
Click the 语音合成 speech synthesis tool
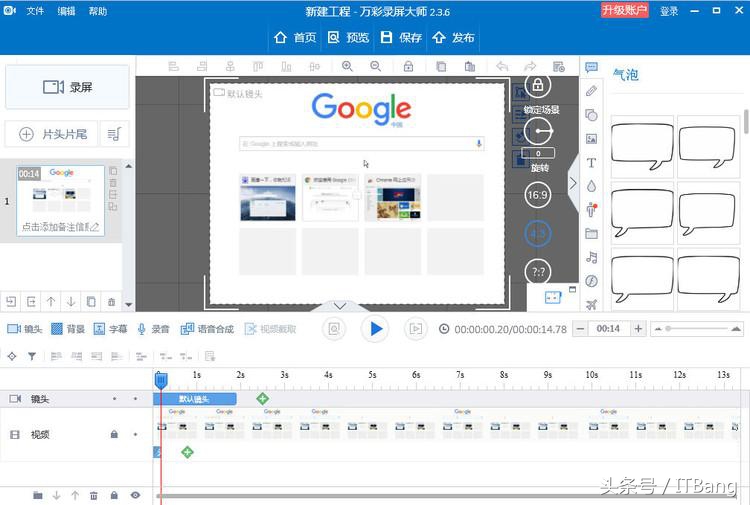pyautogui.click(x=207, y=329)
